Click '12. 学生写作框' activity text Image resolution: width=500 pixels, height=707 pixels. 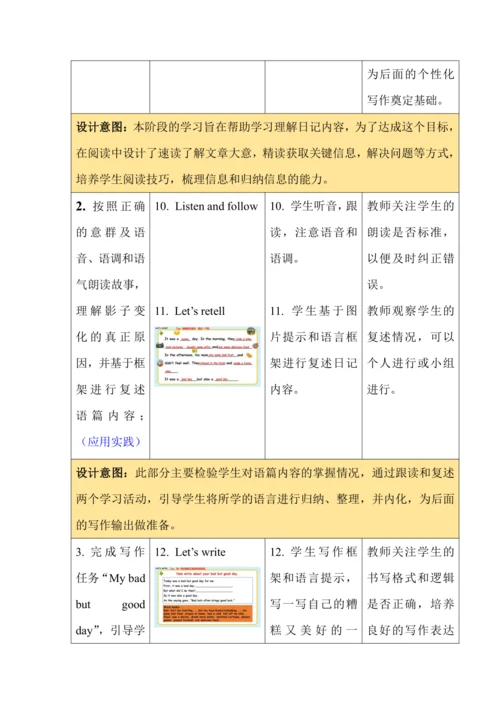click(x=313, y=552)
